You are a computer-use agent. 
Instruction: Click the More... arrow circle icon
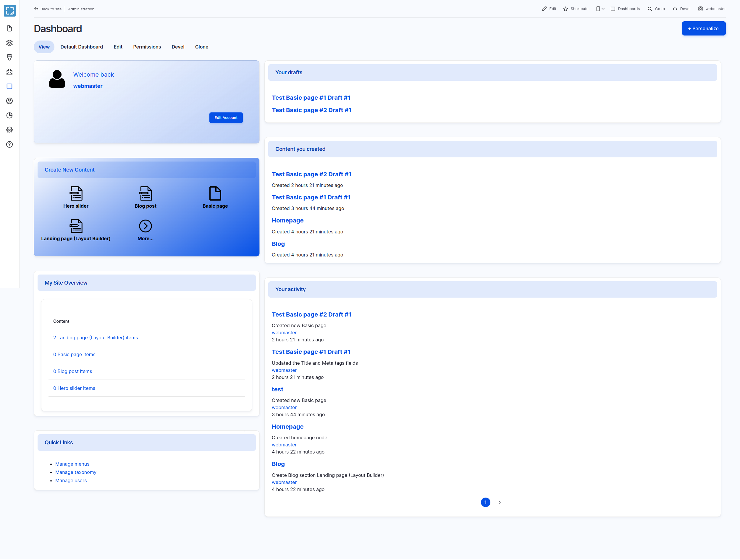(145, 226)
